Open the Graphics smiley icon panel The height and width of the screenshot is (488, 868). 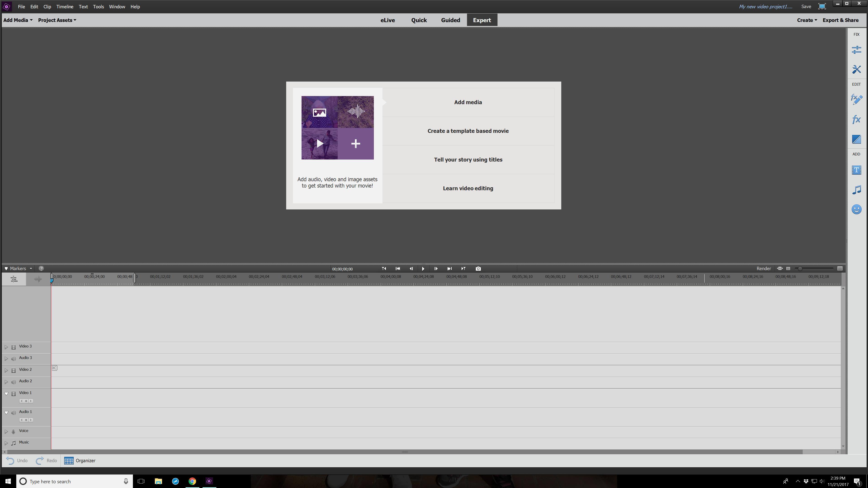click(x=856, y=209)
